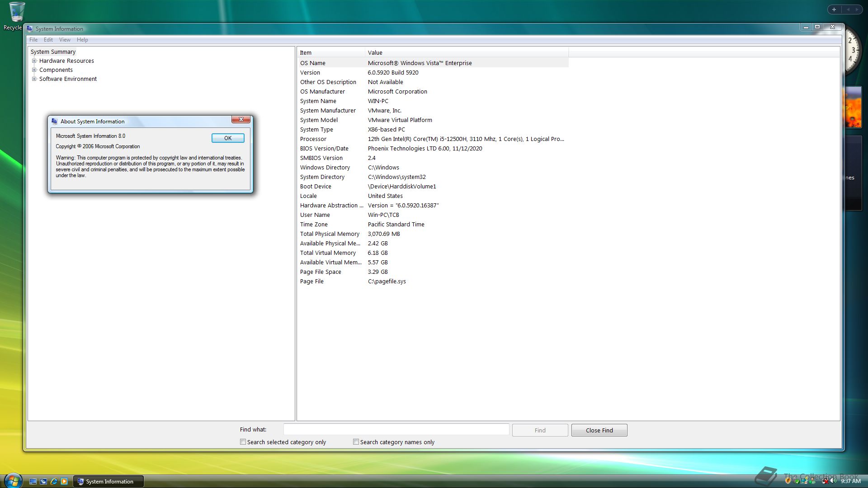Focus the Find what input field
The height and width of the screenshot is (488, 868).
point(396,429)
